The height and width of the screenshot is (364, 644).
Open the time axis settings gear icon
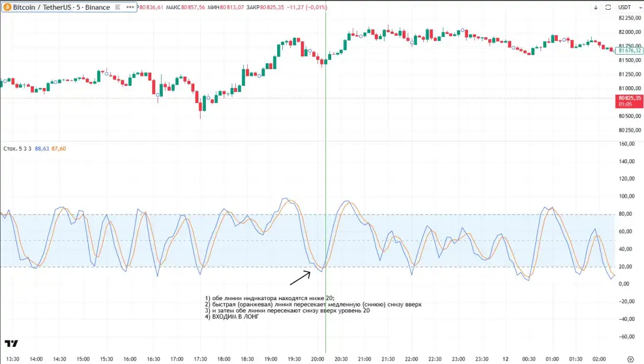click(x=630, y=359)
